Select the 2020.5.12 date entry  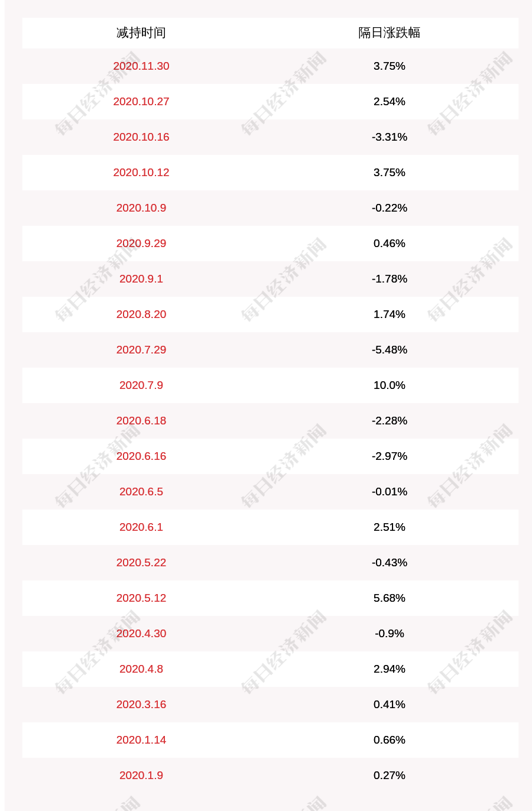141,598
